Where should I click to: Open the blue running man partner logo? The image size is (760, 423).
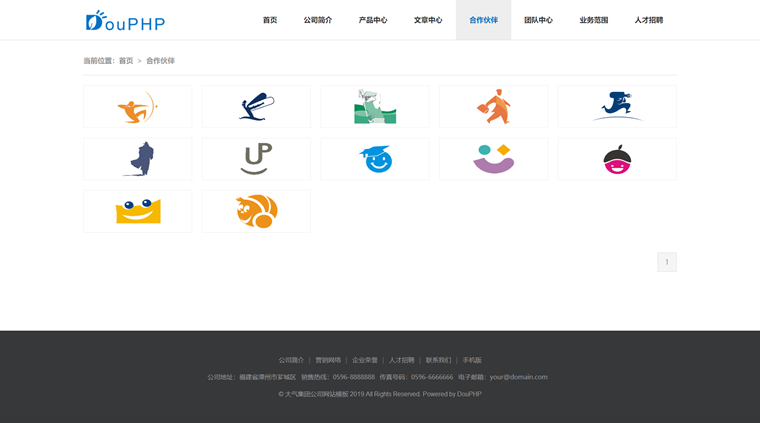tap(617, 107)
